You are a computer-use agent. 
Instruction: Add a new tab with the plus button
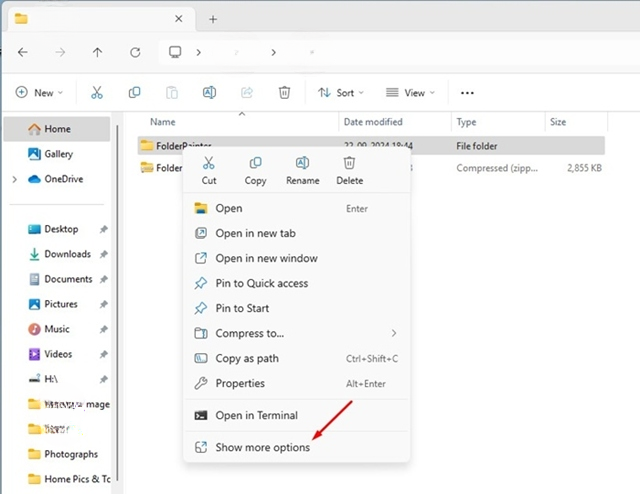[x=213, y=19]
